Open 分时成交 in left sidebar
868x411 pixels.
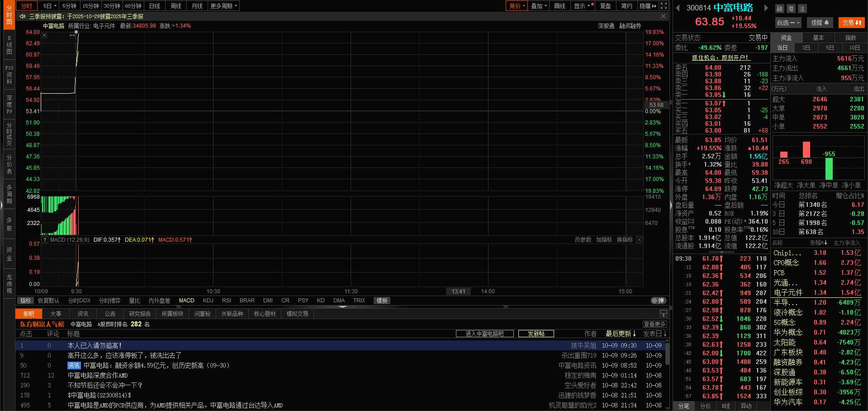click(9, 134)
